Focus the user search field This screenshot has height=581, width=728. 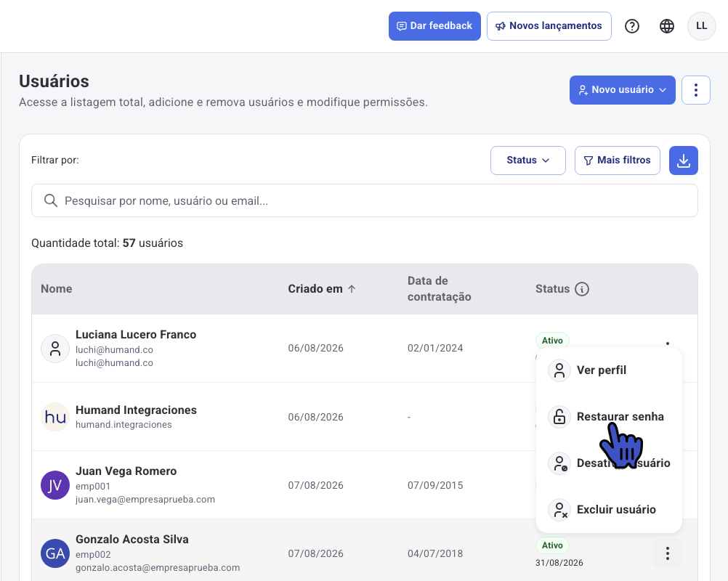click(x=365, y=200)
